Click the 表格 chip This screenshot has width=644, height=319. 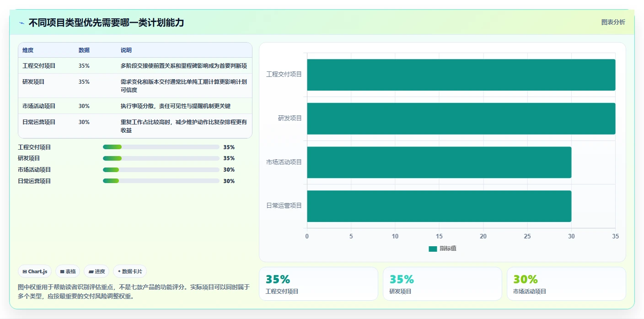tap(68, 271)
